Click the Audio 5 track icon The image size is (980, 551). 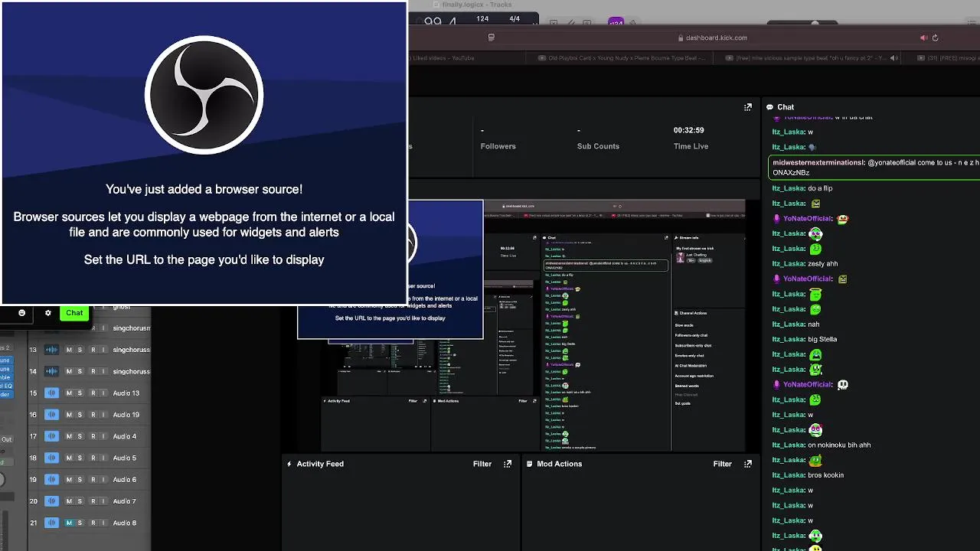(51, 458)
